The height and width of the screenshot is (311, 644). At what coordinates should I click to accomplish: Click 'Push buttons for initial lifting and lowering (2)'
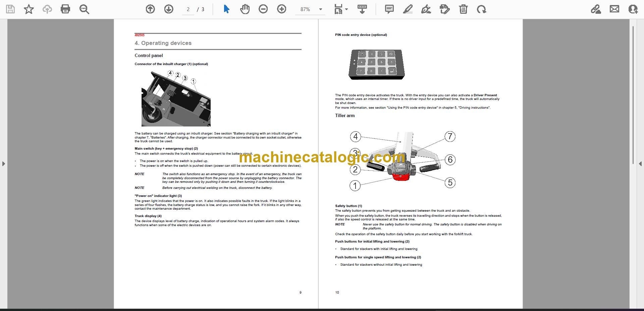[x=372, y=242]
